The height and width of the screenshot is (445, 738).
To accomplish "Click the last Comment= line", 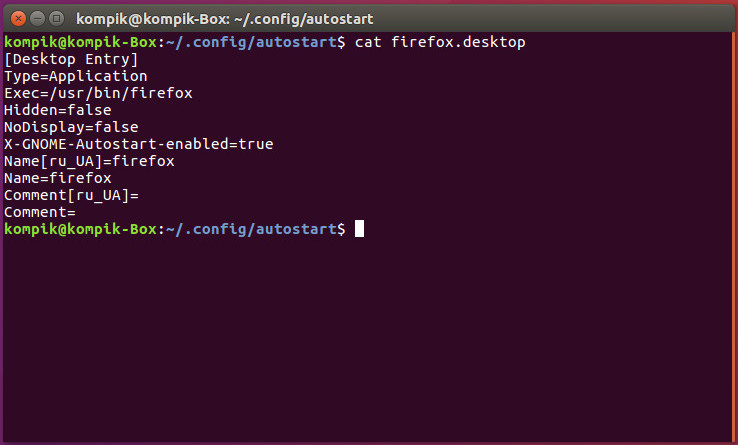I will [x=40, y=212].
